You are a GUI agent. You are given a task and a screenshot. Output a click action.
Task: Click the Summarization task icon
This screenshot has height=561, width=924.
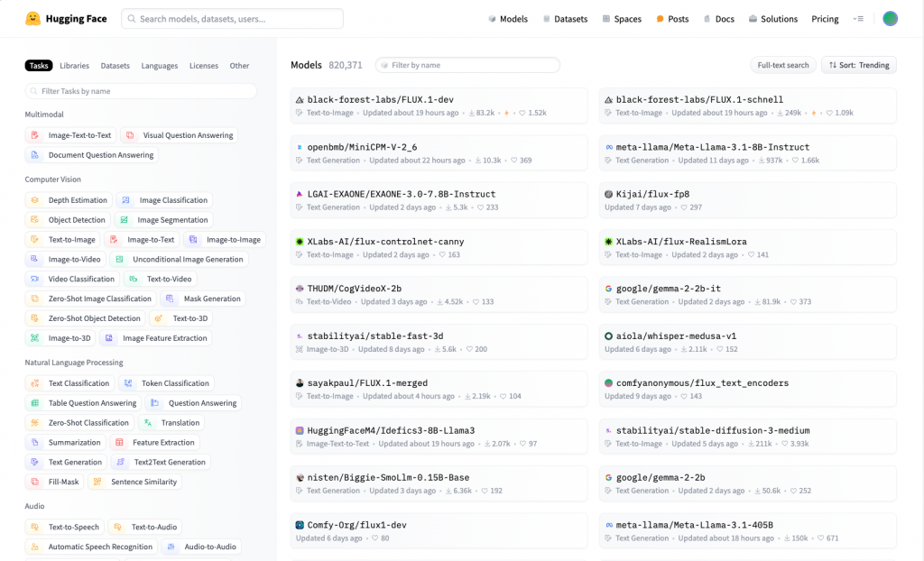point(35,443)
